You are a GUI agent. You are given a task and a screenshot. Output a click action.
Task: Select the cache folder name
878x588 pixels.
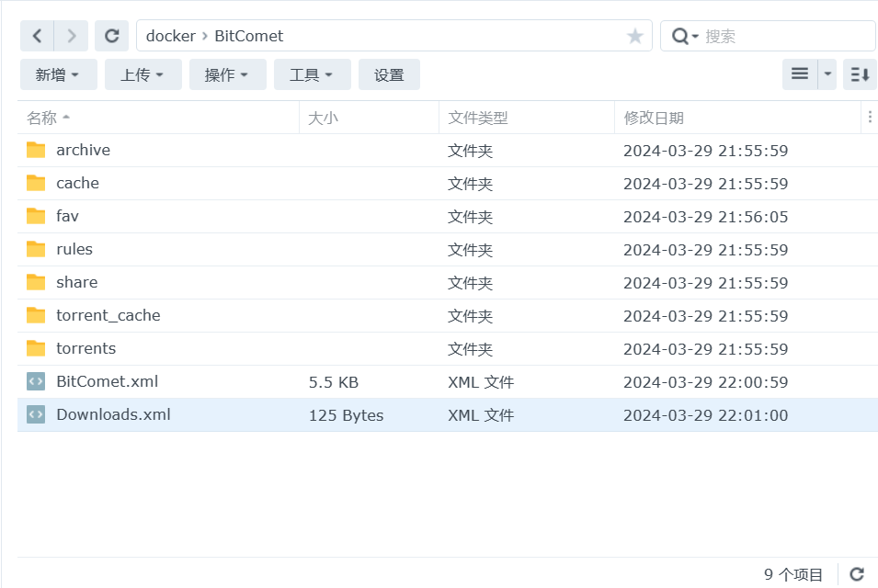pos(77,183)
